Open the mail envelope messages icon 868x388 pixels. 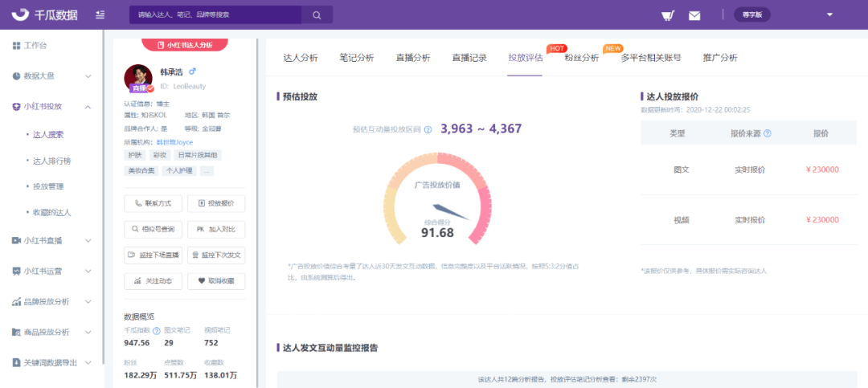694,14
